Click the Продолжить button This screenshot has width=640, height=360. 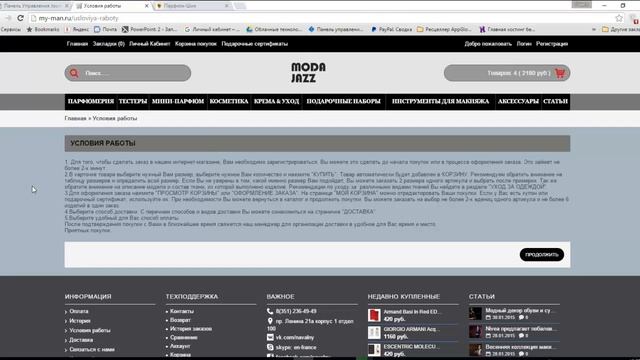542,255
